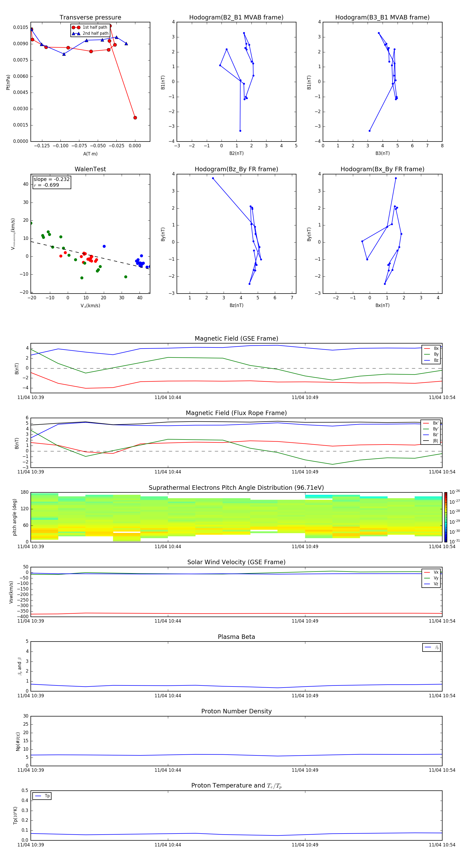Screen dimensions: 473x868
Task: Click the 'Hodogram(B2_B1 MVAB frame)' title
Action: tap(236, 18)
